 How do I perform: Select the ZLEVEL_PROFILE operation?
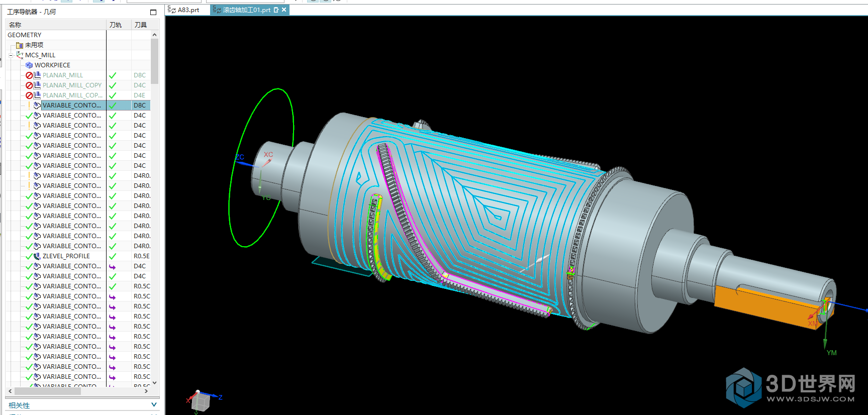(66, 256)
